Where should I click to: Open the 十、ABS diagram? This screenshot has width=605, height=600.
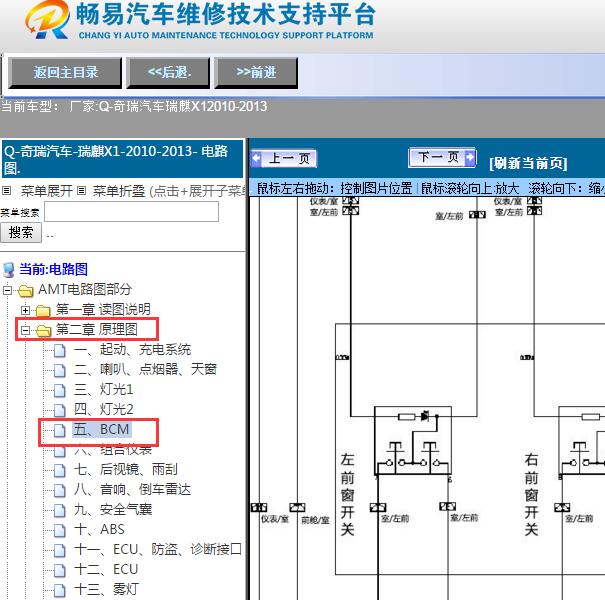tap(99, 529)
